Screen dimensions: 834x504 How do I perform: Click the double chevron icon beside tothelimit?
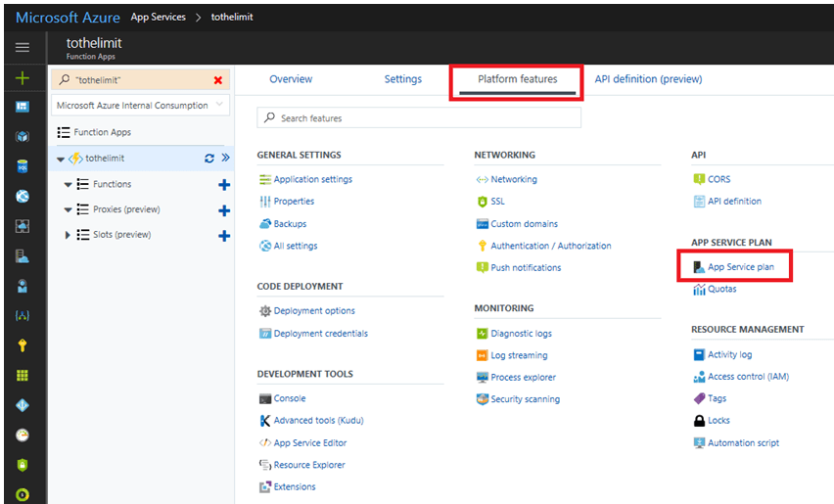click(225, 158)
